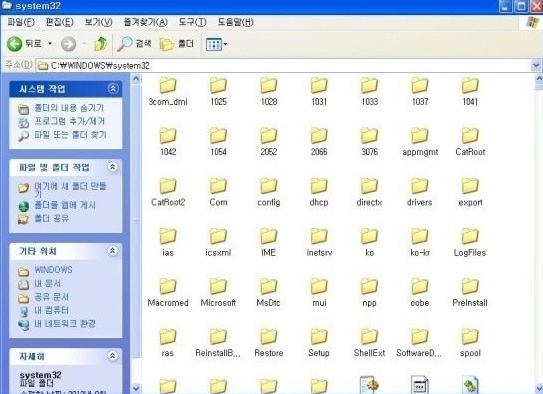Collapse the 파일 및 폴더 작업 panel

point(113,167)
